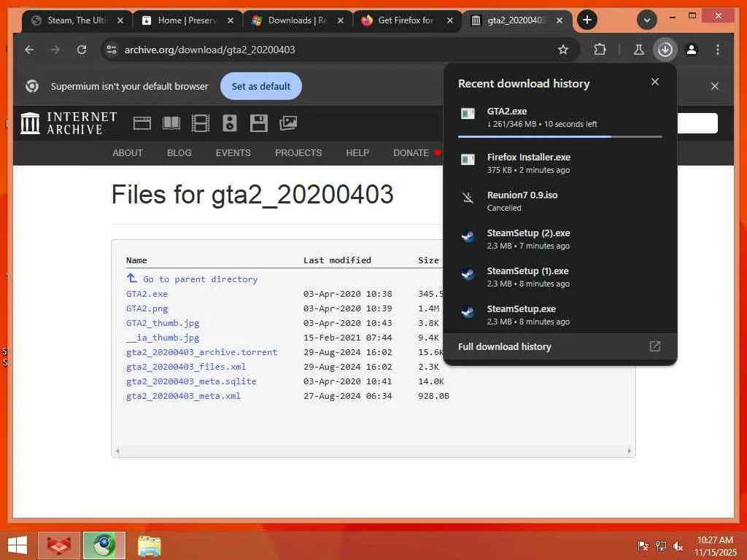Click the cancelled Reunion7 0.9.iso icon
Screen dimensions: 747x560
pos(468,198)
